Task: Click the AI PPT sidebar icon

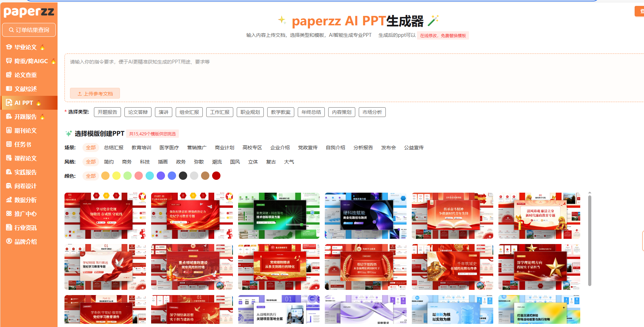Action: (x=9, y=103)
